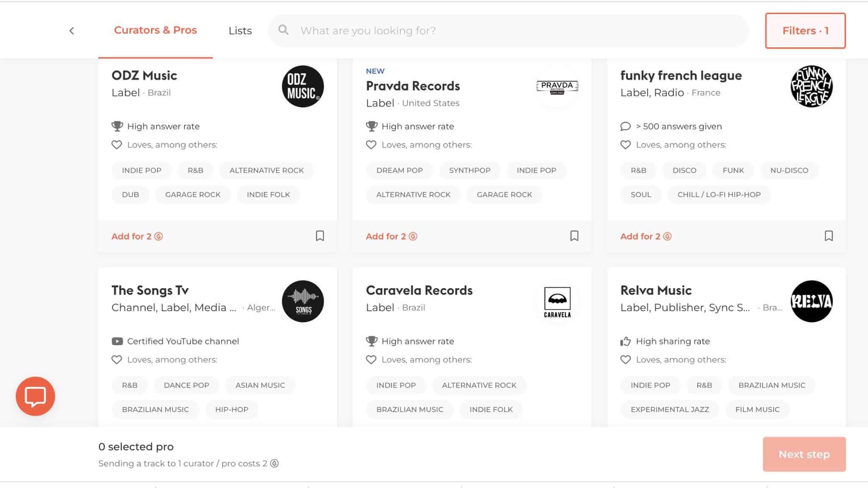Focus the 'What are you looking for?' search field
Screen dimensions: 868x488
509,30
